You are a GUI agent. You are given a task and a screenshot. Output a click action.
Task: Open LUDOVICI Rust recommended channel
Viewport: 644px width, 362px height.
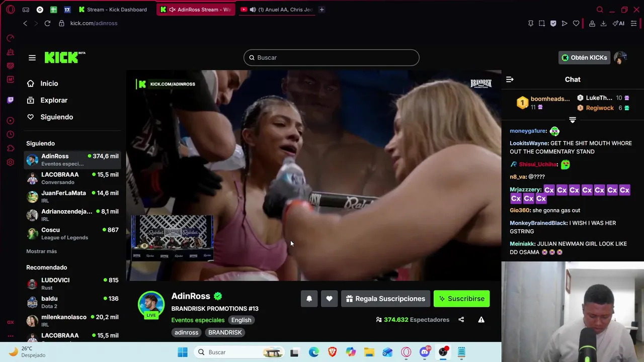[72, 284]
